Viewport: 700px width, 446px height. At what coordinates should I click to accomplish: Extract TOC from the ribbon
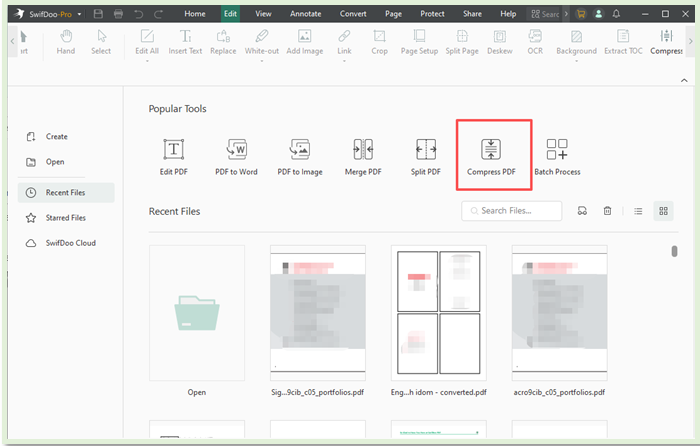[x=623, y=42]
